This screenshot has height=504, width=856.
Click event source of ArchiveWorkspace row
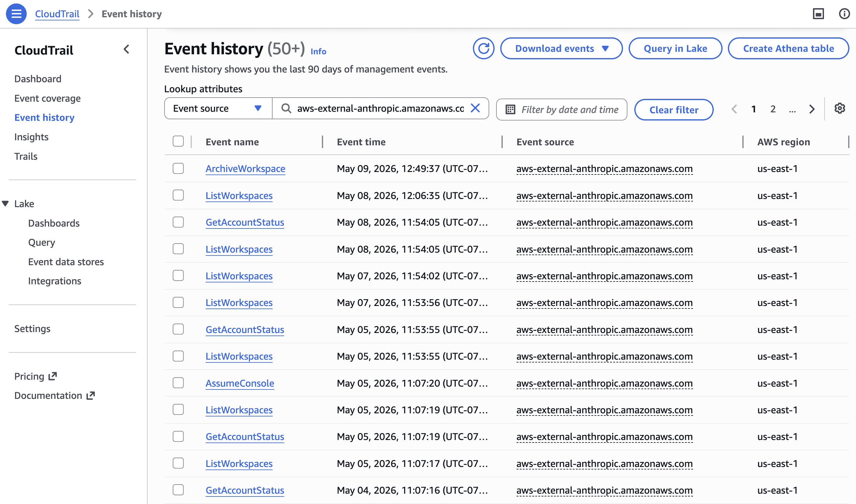coord(604,169)
